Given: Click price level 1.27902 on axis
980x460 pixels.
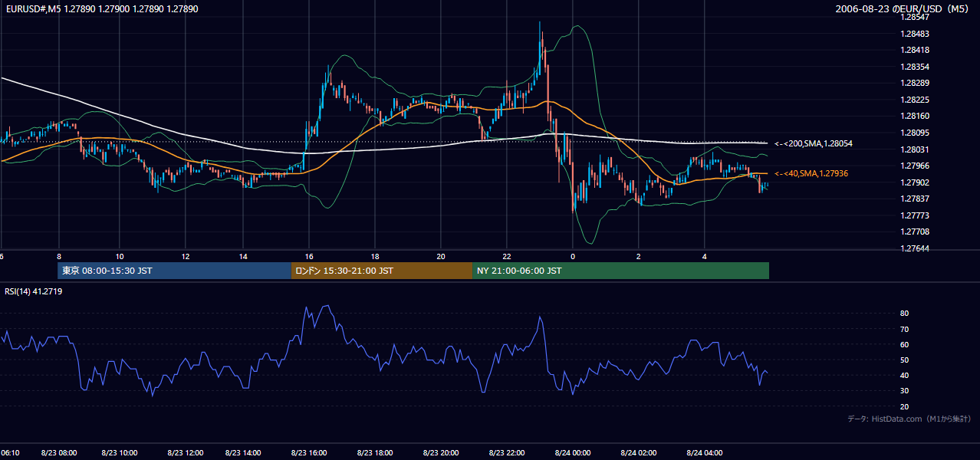Looking at the screenshot, I should point(914,182).
